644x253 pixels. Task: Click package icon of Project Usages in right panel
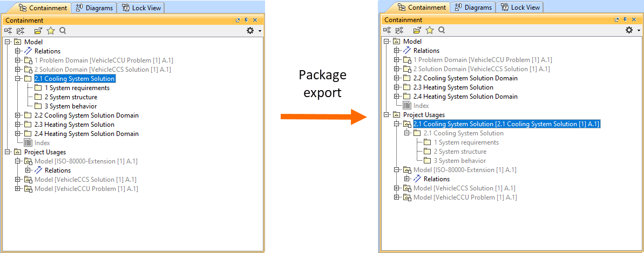pyautogui.click(x=397, y=115)
